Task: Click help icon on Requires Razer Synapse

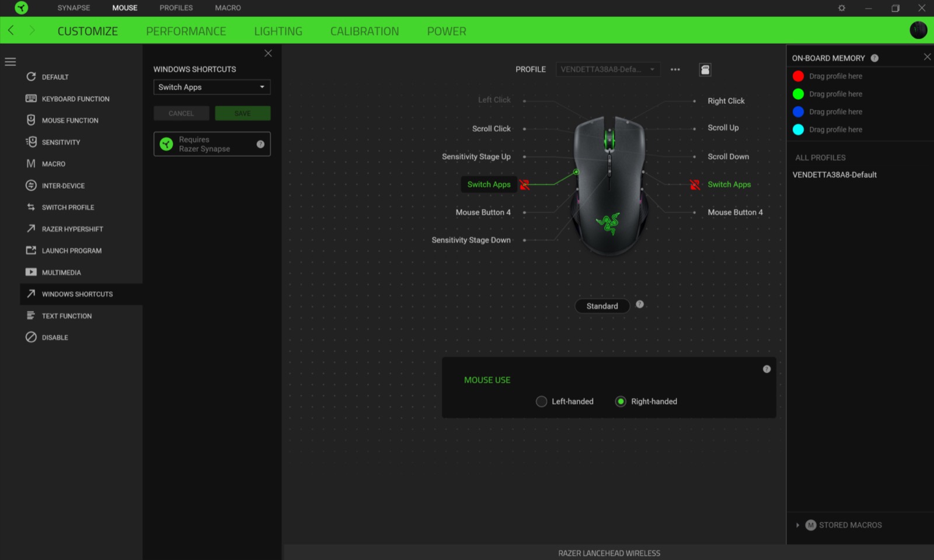Action: coord(260,144)
